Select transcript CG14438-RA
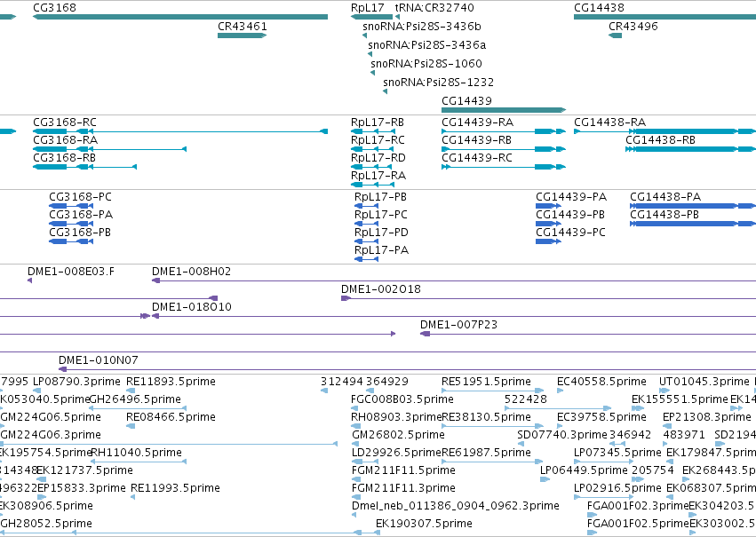The width and height of the screenshot is (756, 537). coord(664,131)
